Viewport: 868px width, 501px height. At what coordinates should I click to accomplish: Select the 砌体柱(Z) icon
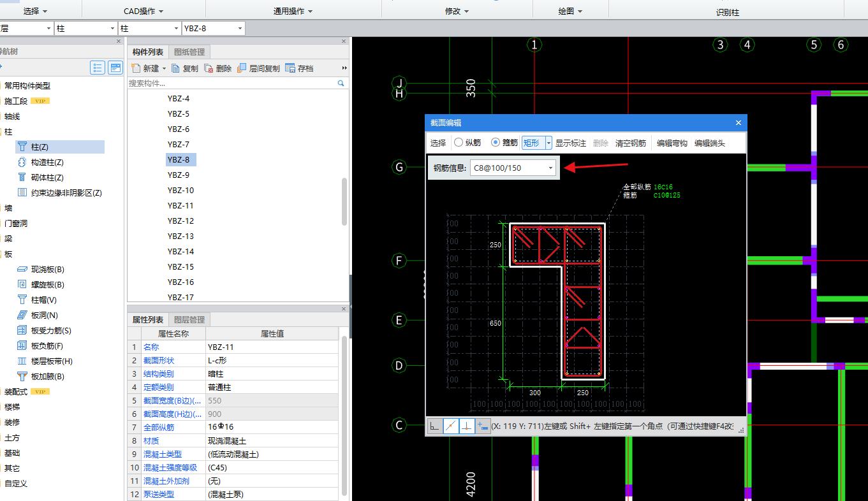(x=22, y=178)
